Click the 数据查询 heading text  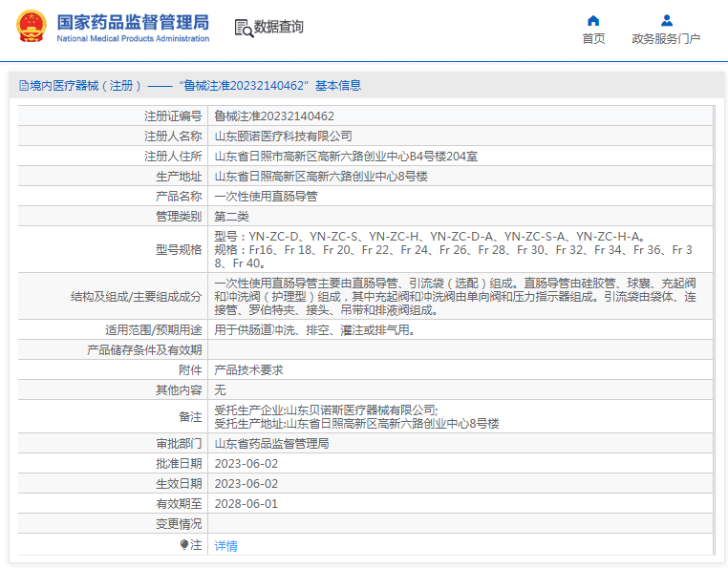279,27
